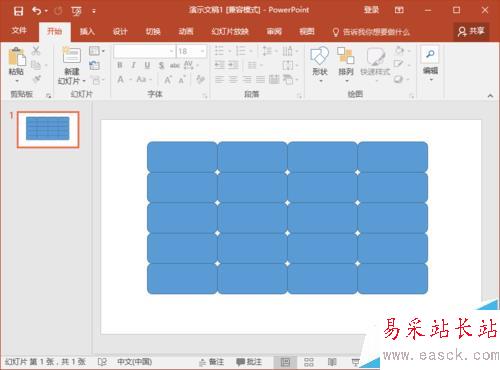Open the 排列 (Arrange) menu
Image resolution: width=500 pixels, height=370 pixels.
pos(346,64)
